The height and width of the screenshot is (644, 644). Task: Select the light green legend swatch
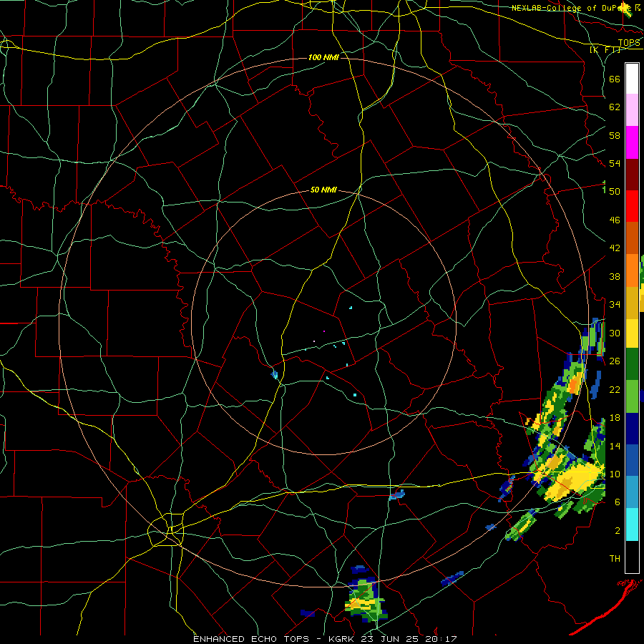632,396
